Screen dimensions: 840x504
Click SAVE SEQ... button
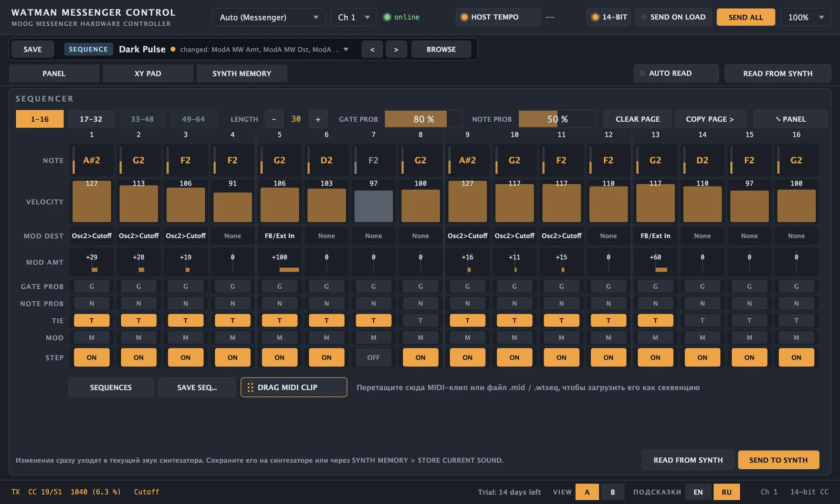[x=197, y=387]
